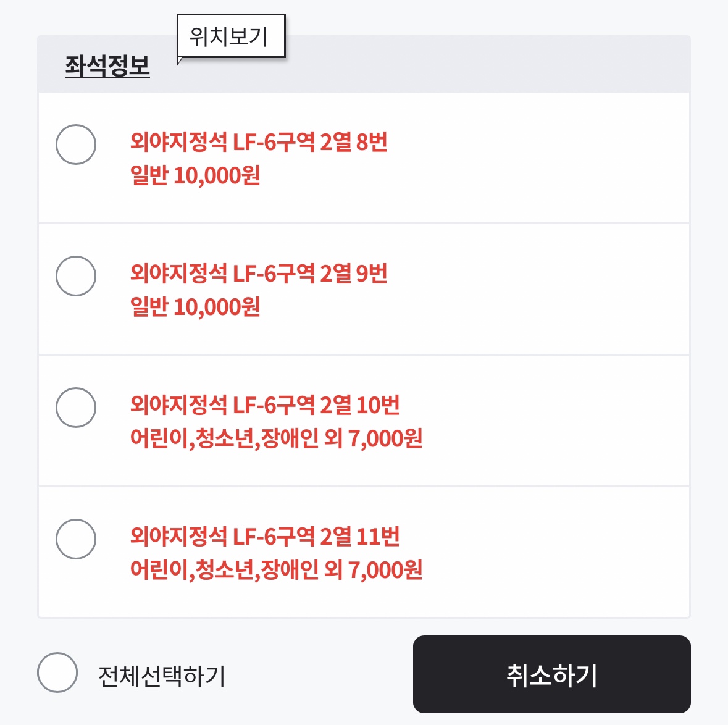728x725 pixels.
Task: Click the text 외야지정석 LF-6구역 2열 11번
Action: [x=264, y=536]
